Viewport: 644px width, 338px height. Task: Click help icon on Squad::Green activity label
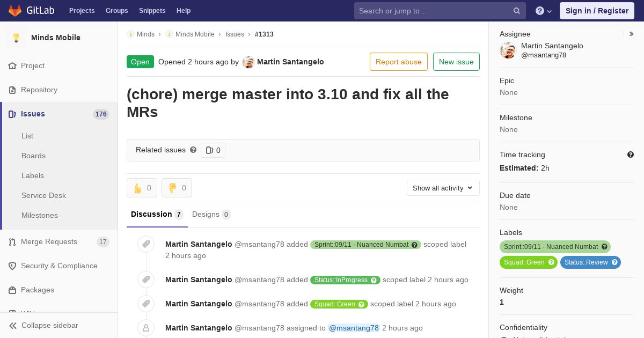[x=362, y=304]
